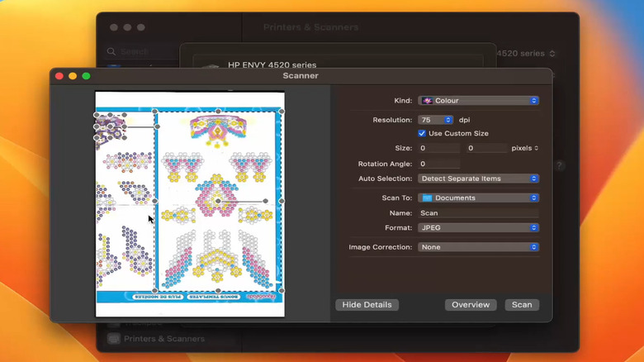
Task: Click the rotation handle of large selection
Action: pos(265,201)
